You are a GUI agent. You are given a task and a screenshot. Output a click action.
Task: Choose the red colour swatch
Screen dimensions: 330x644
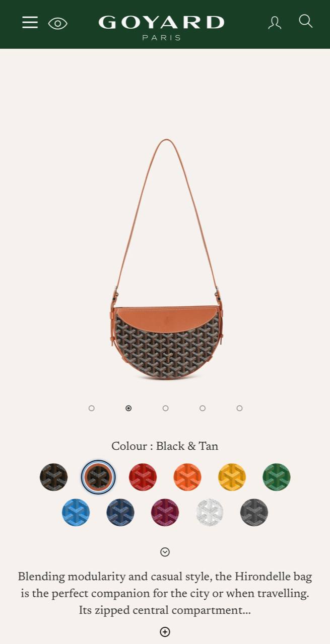(143, 477)
